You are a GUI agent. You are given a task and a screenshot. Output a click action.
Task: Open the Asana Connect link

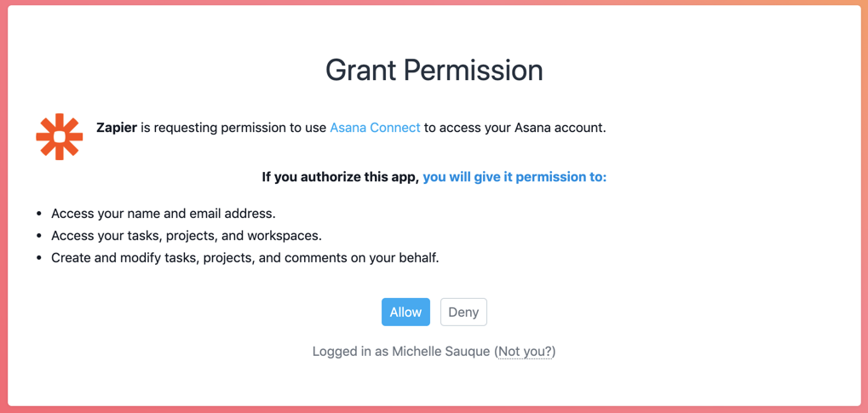pos(376,128)
